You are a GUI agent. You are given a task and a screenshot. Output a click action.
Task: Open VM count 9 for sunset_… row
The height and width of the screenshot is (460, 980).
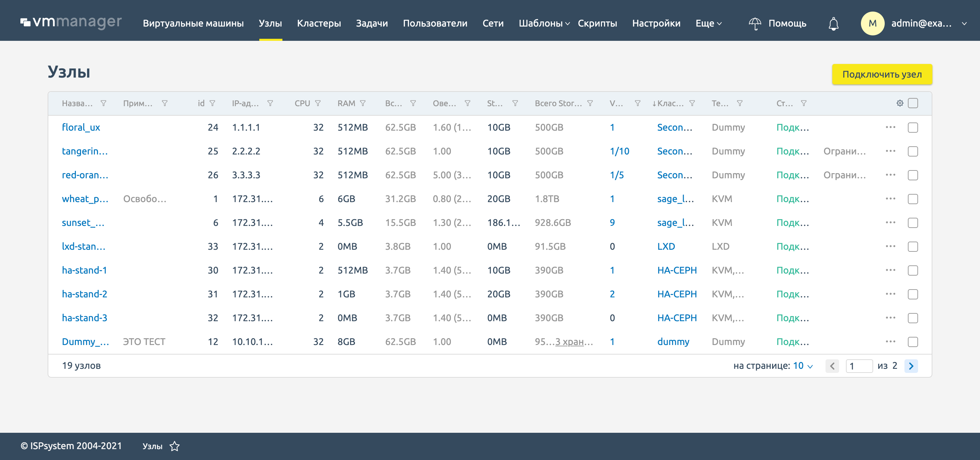(612, 222)
